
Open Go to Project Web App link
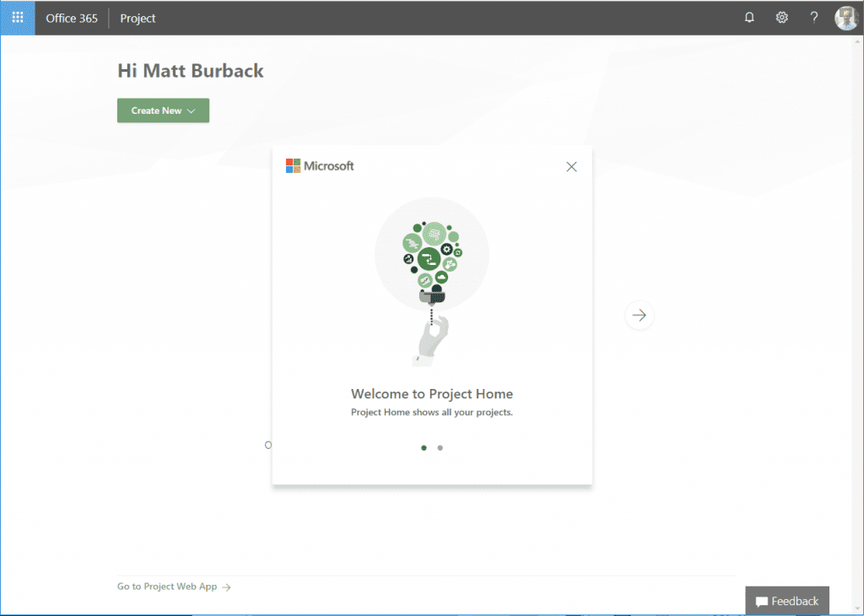tap(167, 586)
